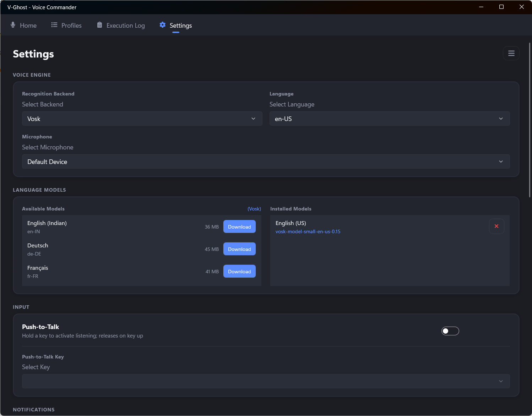Image resolution: width=532 pixels, height=416 pixels.
Task: Click the microphone Home icon
Action: tap(13, 25)
